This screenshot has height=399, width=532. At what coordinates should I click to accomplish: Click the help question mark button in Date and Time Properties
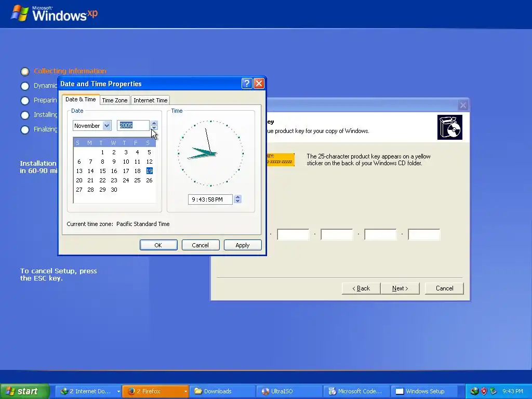247,84
